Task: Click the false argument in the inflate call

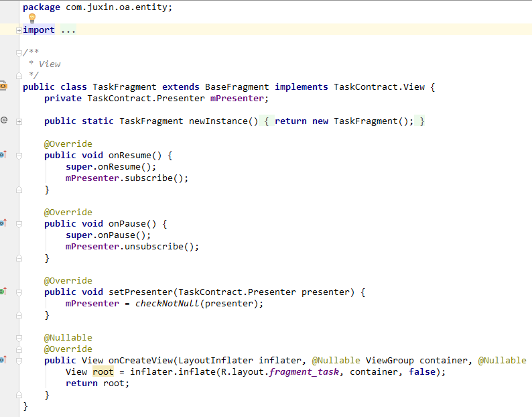Action: (421, 372)
